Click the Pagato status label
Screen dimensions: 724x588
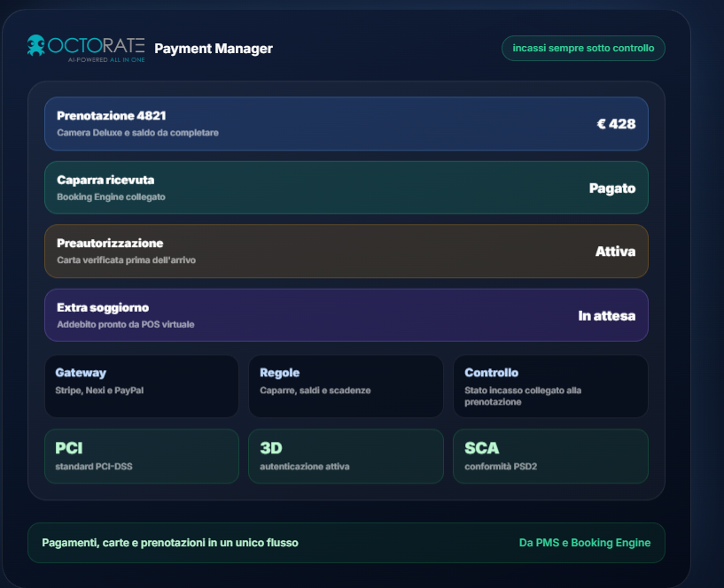coord(612,189)
